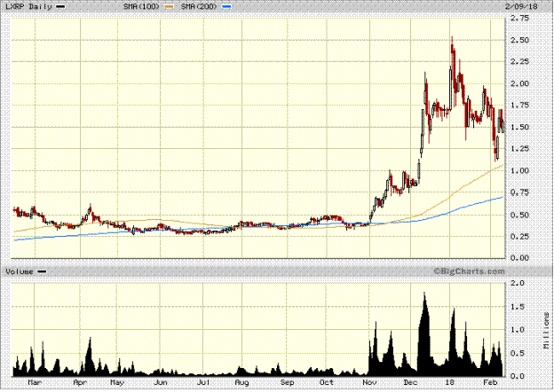Click the orange SMA(100) legend swatch

(170, 6)
